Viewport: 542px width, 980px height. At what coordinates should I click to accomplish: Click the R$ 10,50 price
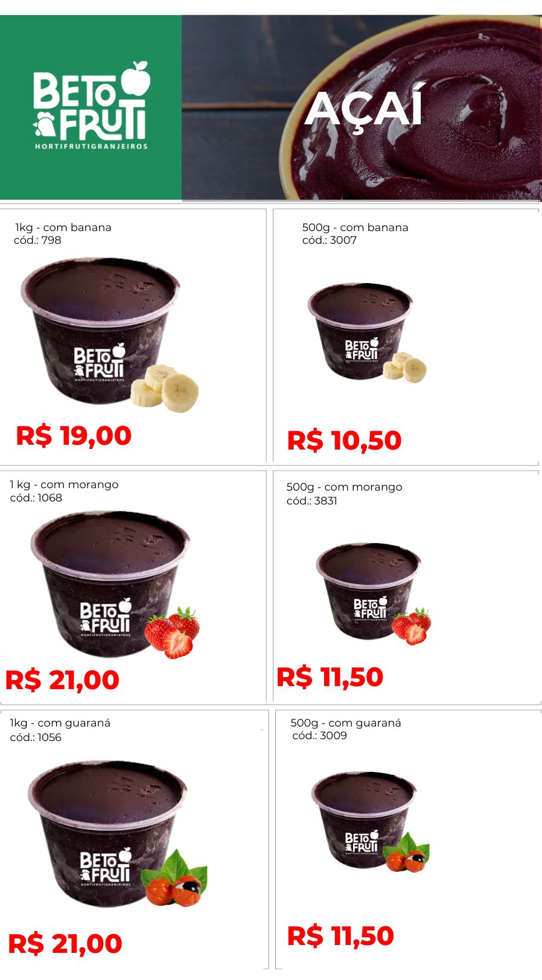coord(344,440)
